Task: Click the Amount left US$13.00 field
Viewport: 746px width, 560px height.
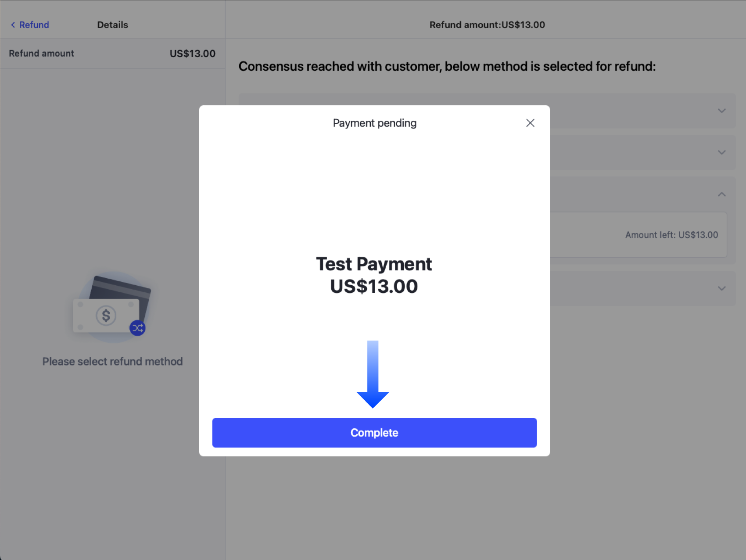Action: [x=671, y=235]
